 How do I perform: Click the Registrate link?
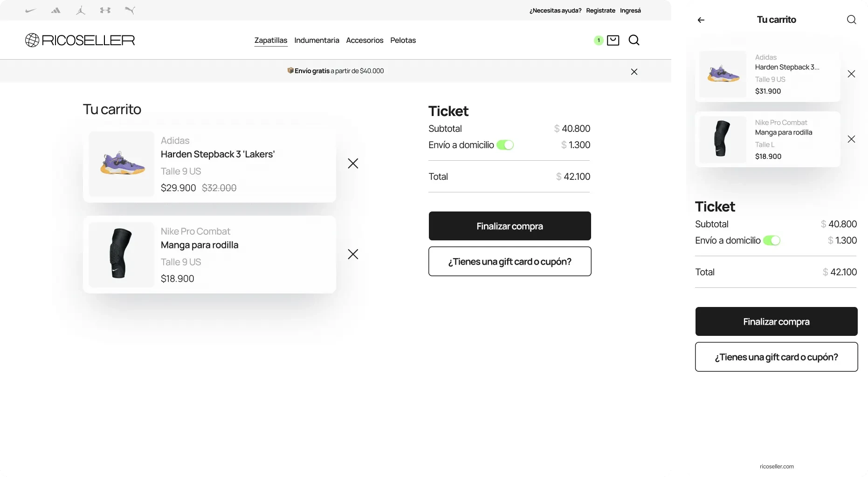pos(600,11)
